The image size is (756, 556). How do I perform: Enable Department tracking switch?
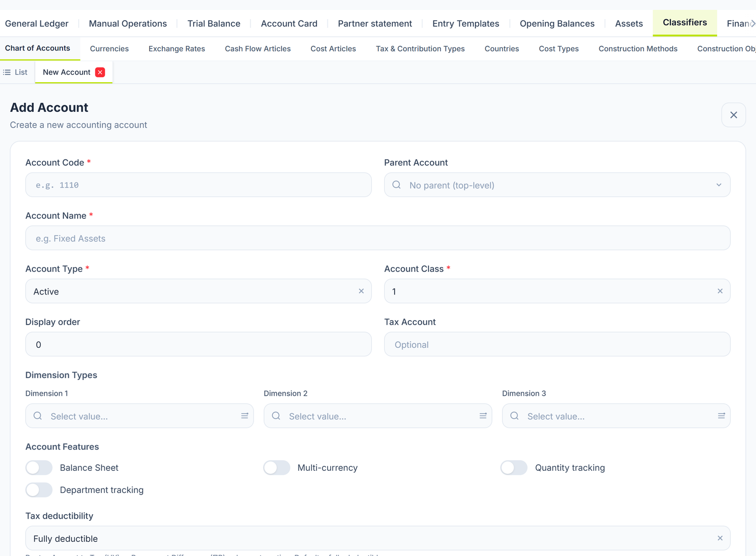(39, 490)
